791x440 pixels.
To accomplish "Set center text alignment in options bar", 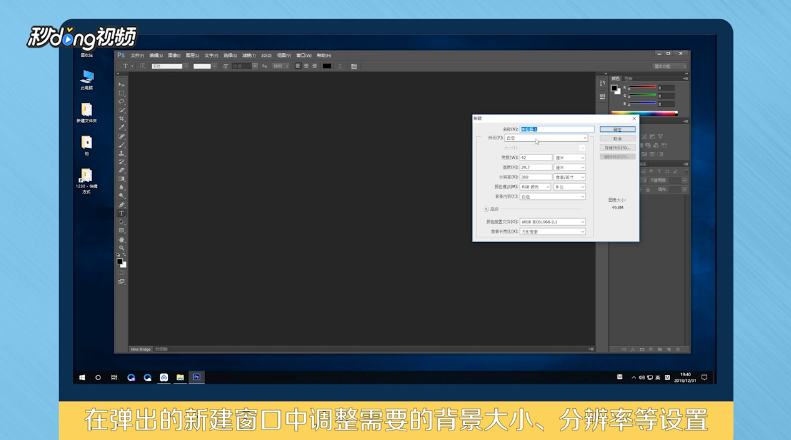I will (x=306, y=66).
